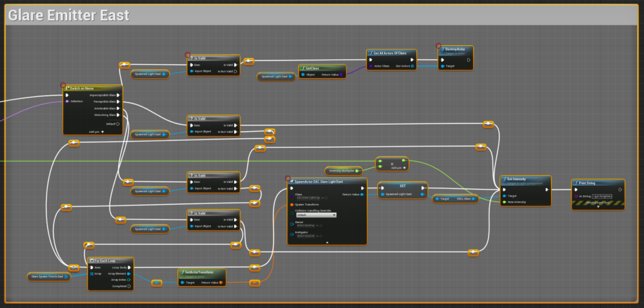Image resolution: width=644 pixels, height=308 pixels.
Task: Click Default exec pin on Switch on Name
Action: coord(118,123)
